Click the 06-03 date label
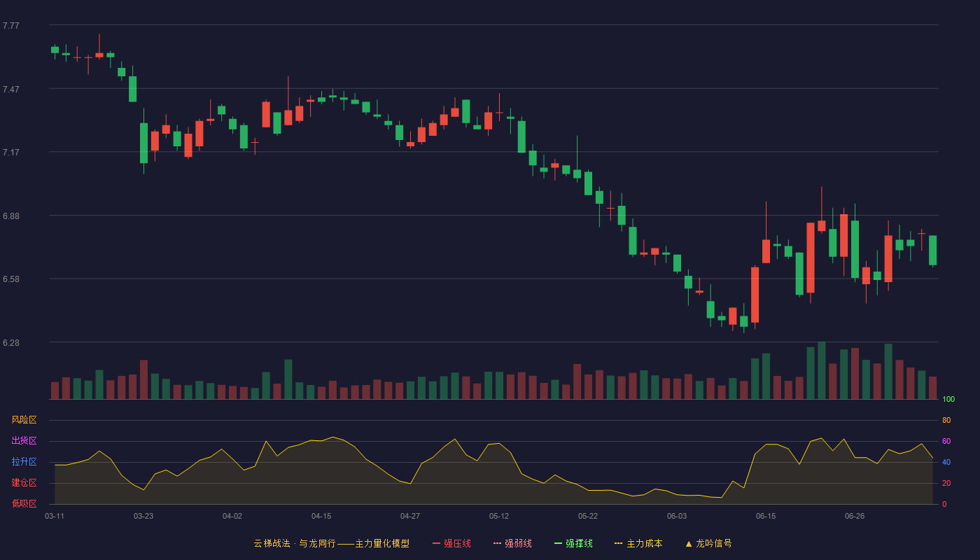 [x=677, y=516]
